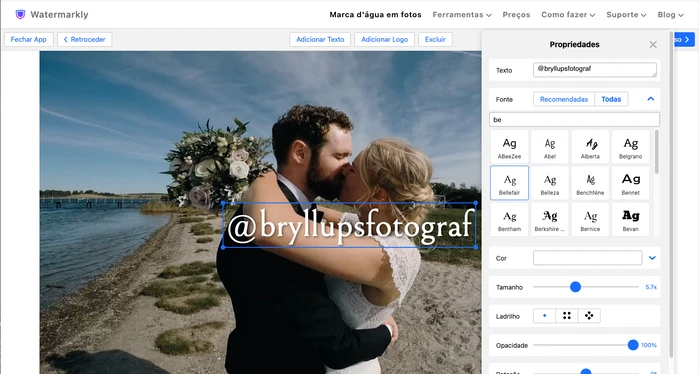Image resolution: width=699 pixels, height=374 pixels.
Task: Click the Retroceder button
Action: (x=84, y=39)
